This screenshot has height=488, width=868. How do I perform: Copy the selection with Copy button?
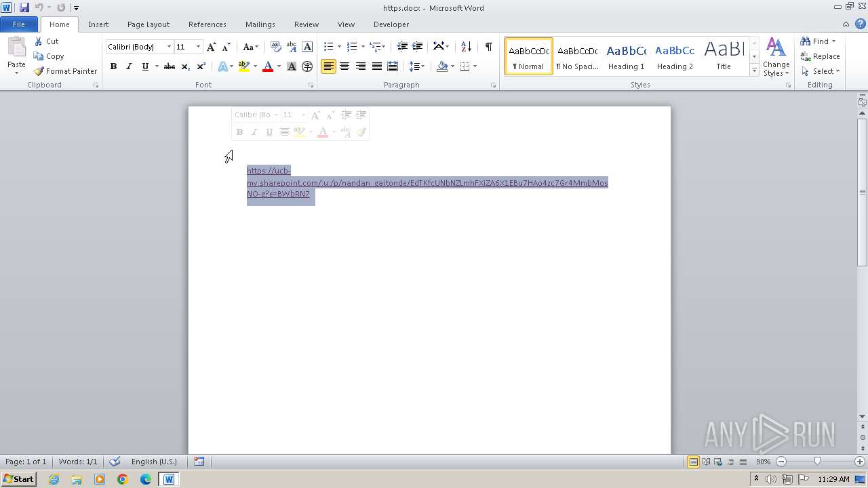pos(49,56)
